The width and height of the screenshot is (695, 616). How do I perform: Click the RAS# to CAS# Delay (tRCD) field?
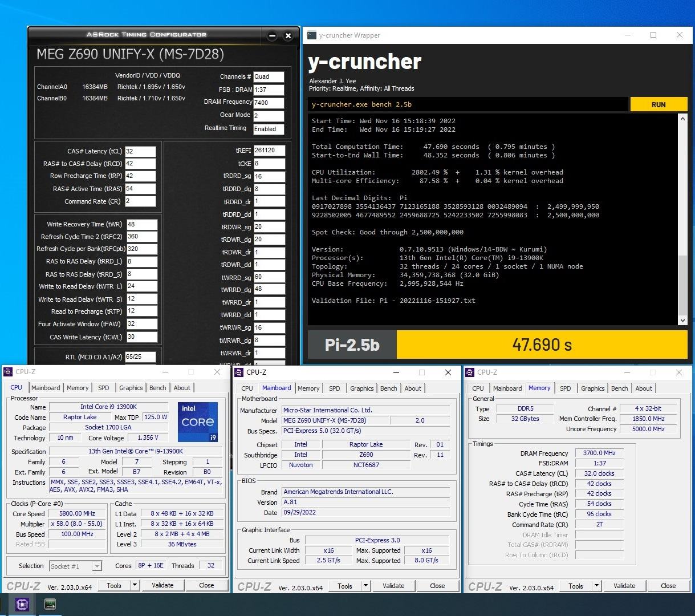coord(140,164)
